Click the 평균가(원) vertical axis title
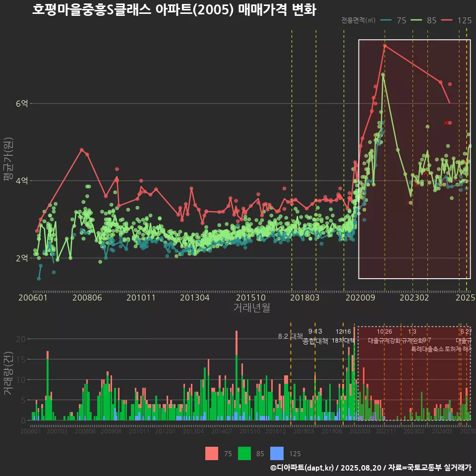The width and height of the screenshot is (476, 476). coord(8,159)
